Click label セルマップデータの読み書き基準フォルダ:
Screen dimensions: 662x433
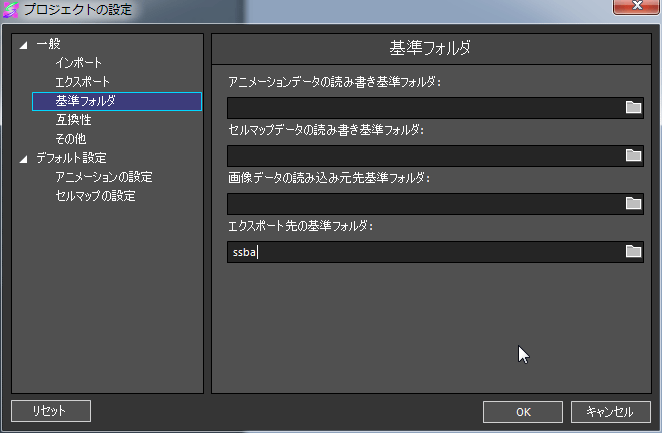(x=326, y=130)
